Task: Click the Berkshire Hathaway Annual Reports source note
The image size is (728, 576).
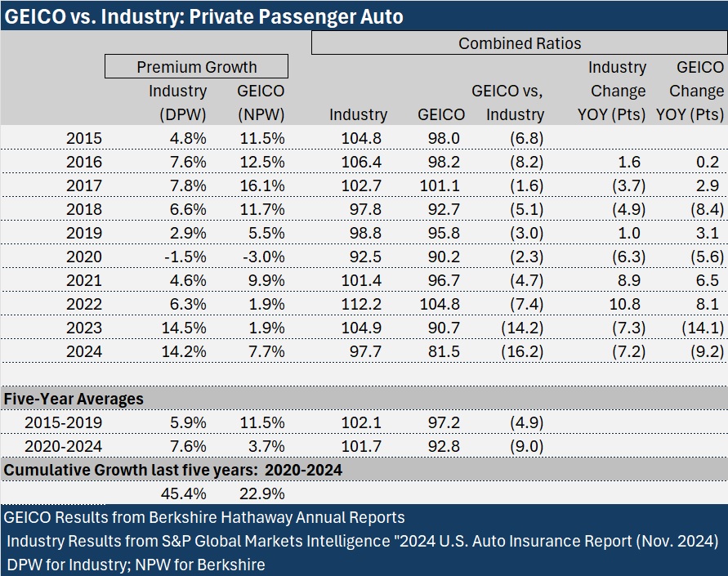Action: coord(204,517)
